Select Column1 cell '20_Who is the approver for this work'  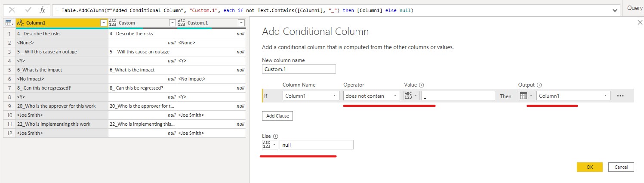[62, 106]
